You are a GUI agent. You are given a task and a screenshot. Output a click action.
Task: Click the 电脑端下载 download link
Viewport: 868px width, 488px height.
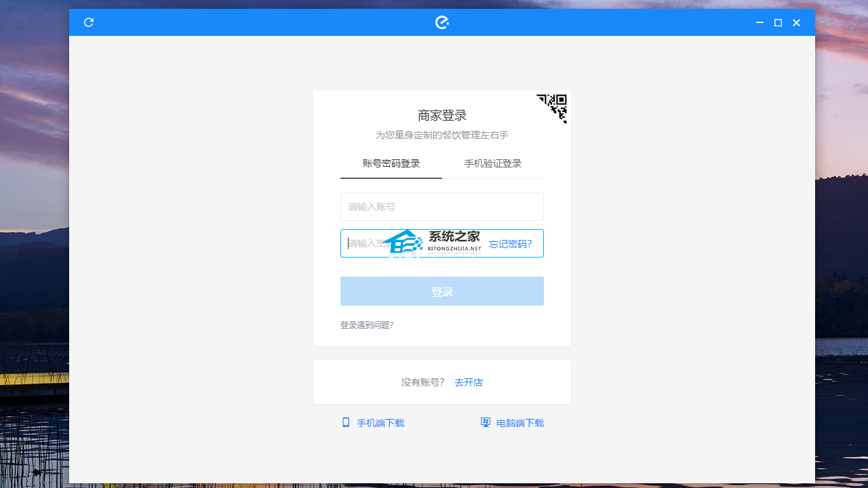tap(520, 422)
